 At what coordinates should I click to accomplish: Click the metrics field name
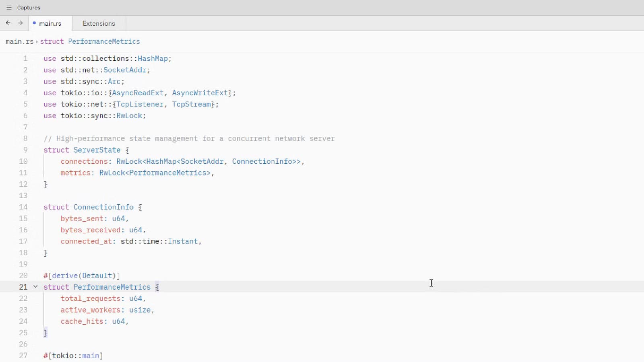click(x=75, y=173)
